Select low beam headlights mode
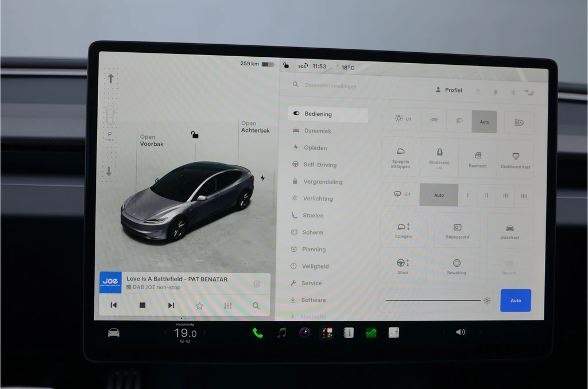The height and width of the screenshot is (389, 588). (x=459, y=120)
